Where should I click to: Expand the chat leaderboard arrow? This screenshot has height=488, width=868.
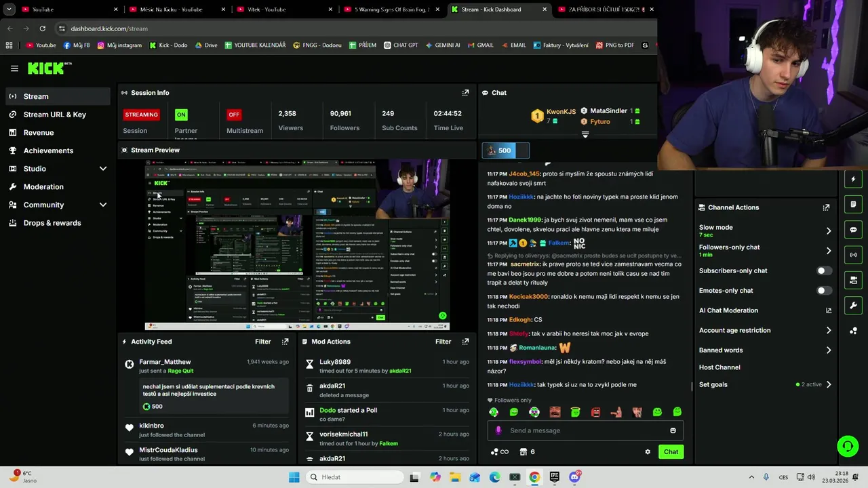585,135
